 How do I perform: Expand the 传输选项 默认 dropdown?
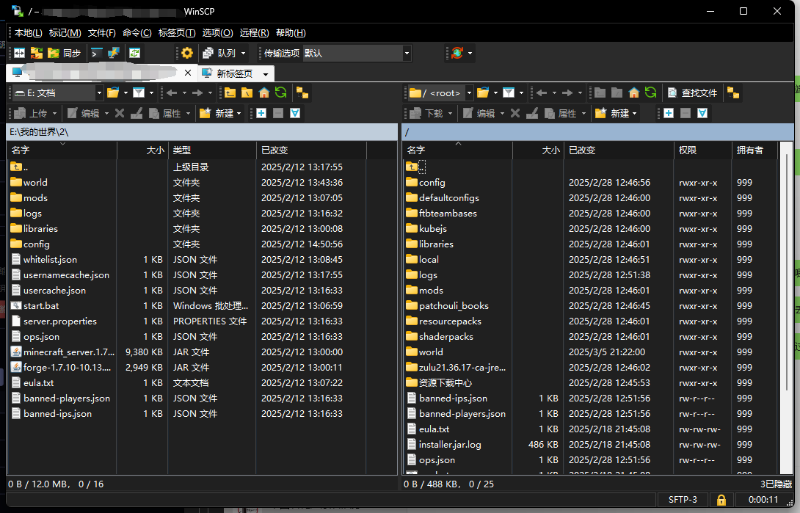tap(407, 53)
